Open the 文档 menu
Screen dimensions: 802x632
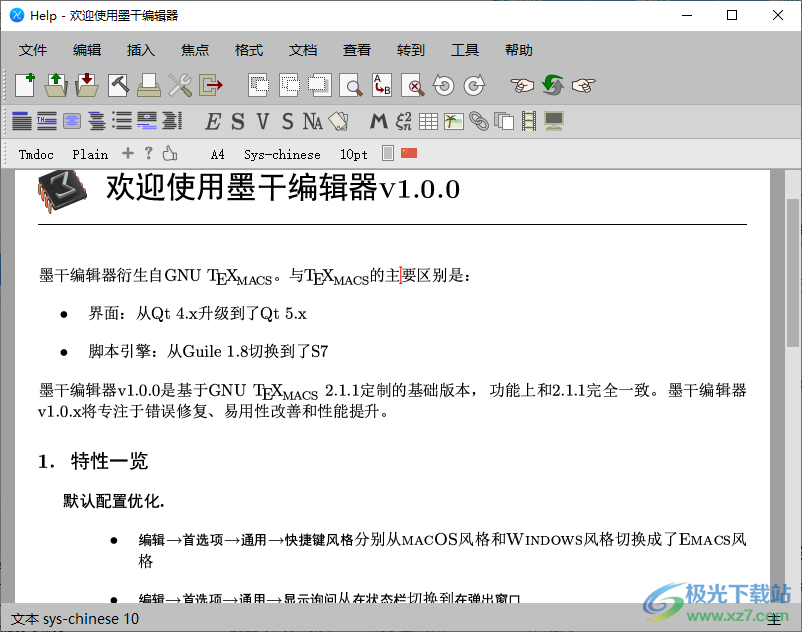[303, 50]
